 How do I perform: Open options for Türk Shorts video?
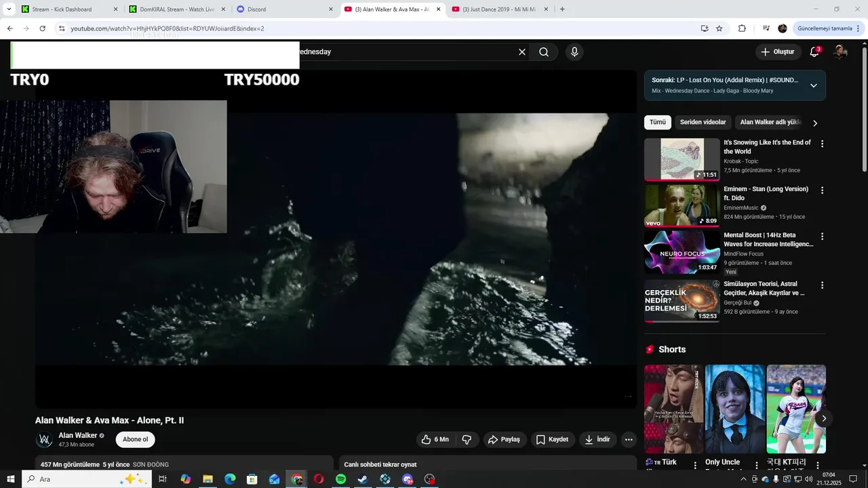(695, 466)
